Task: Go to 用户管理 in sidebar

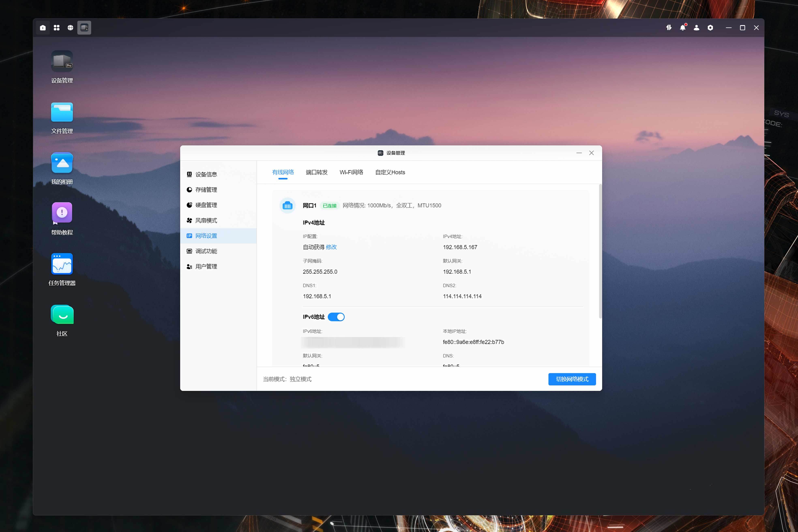Action: point(206,267)
